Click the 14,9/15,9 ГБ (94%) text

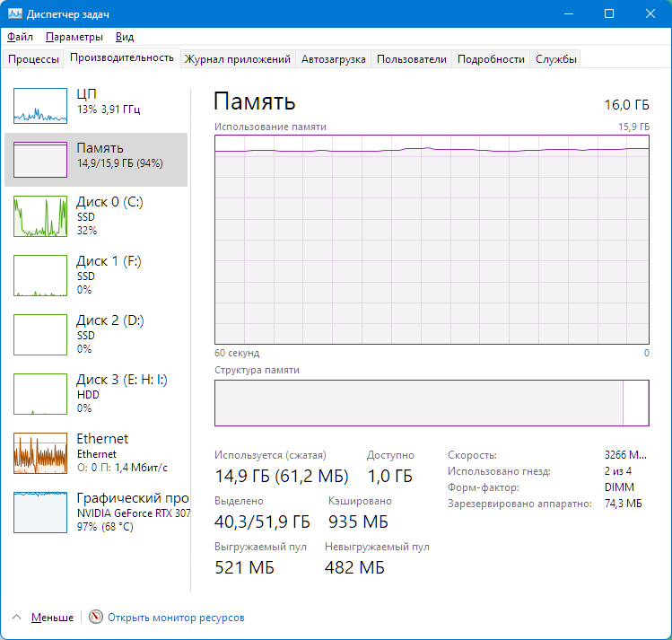(x=120, y=163)
